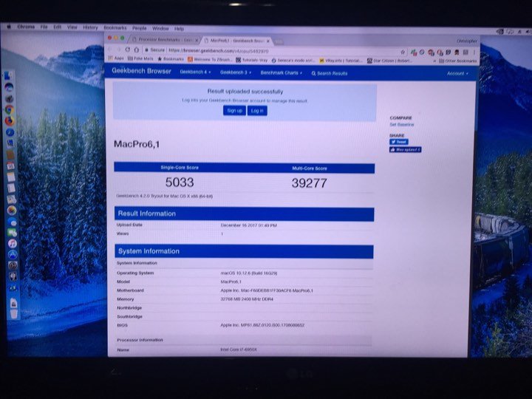Open the Chrome three-dot menu

pos(474,52)
